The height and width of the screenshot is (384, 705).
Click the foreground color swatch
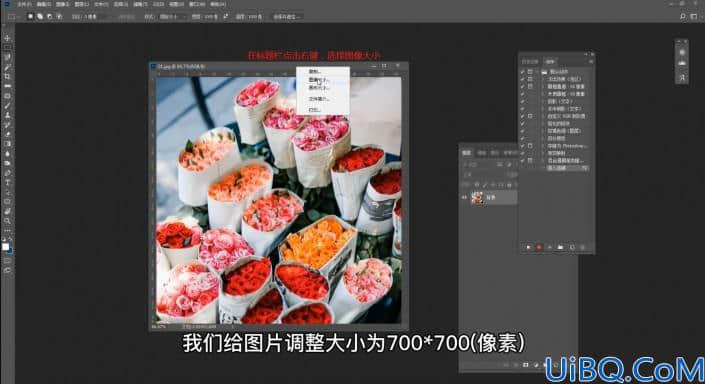(x=5, y=246)
